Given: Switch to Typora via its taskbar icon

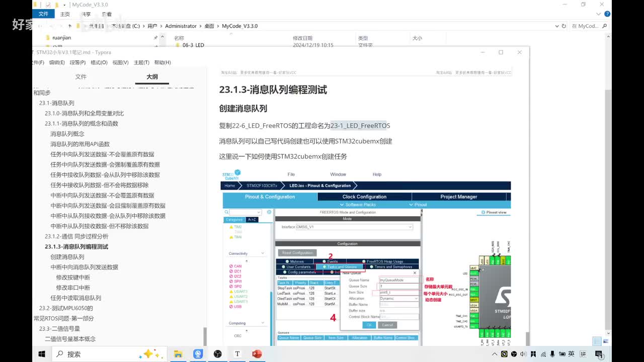Looking at the screenshot, I should tap(237, 354).
